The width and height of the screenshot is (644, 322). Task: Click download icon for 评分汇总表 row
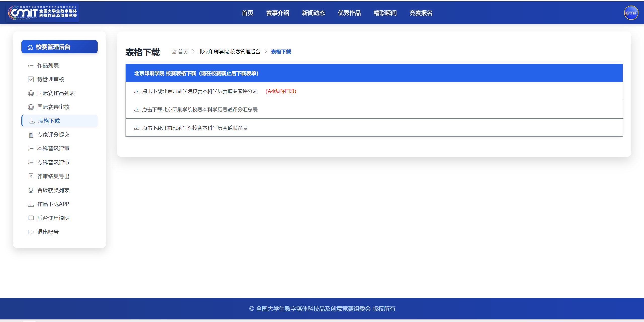click(x=137, y=110)
